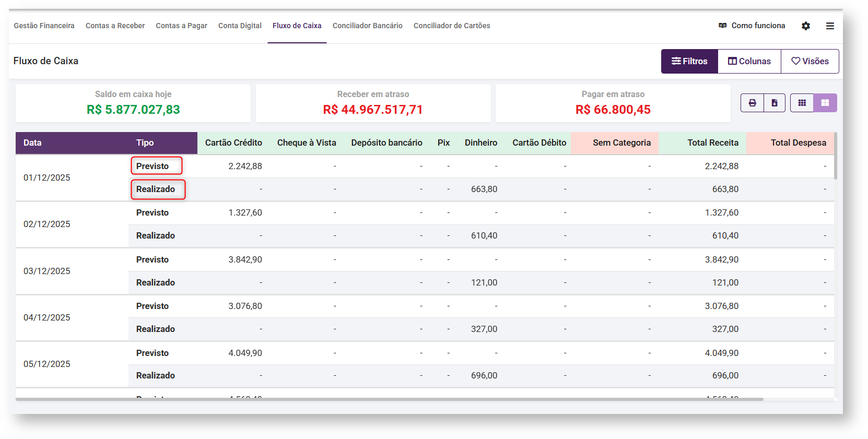Click the print icon button
Screen dimensions: 868x439
(x=752, y=103)
